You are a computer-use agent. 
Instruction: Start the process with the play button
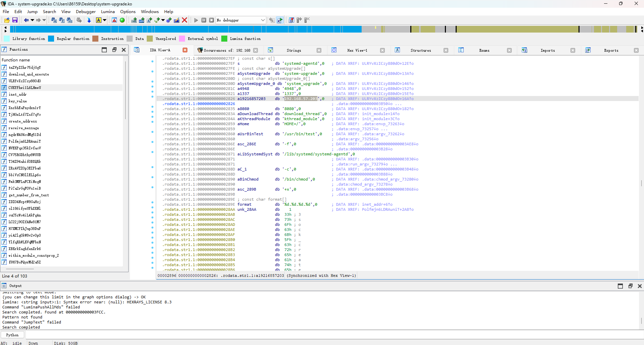click(x=196, y=20)
